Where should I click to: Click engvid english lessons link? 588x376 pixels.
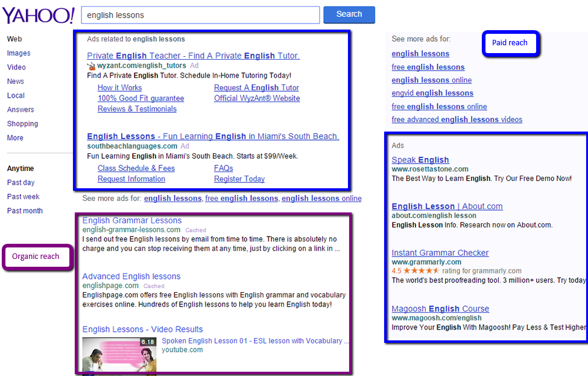[432, 93]
